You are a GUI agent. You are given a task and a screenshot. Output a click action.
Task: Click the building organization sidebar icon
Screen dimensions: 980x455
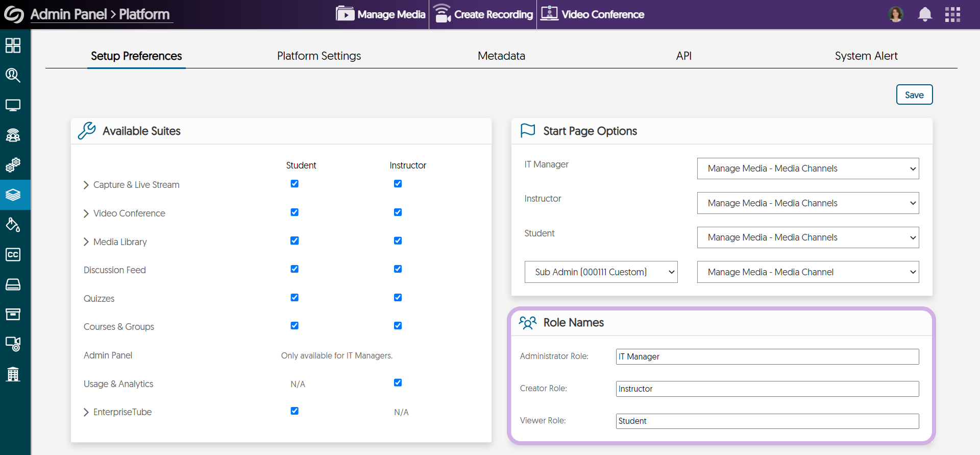click(13, 374)
